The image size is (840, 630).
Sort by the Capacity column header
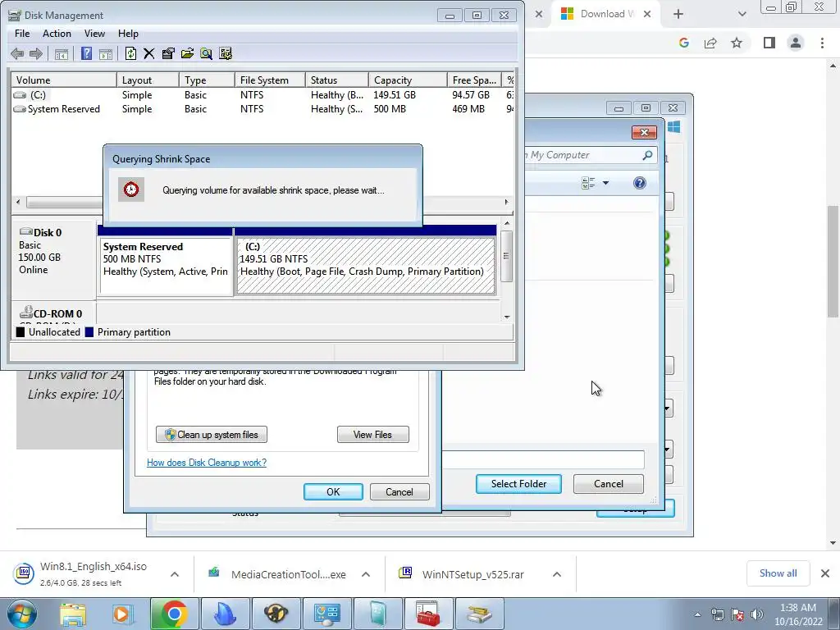[x=408, y=80]
